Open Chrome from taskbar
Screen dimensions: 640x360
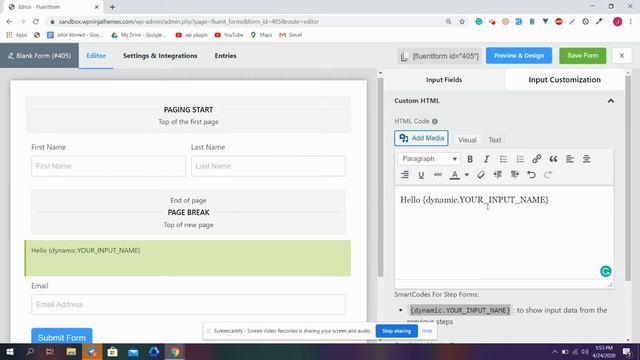(175, 351)
